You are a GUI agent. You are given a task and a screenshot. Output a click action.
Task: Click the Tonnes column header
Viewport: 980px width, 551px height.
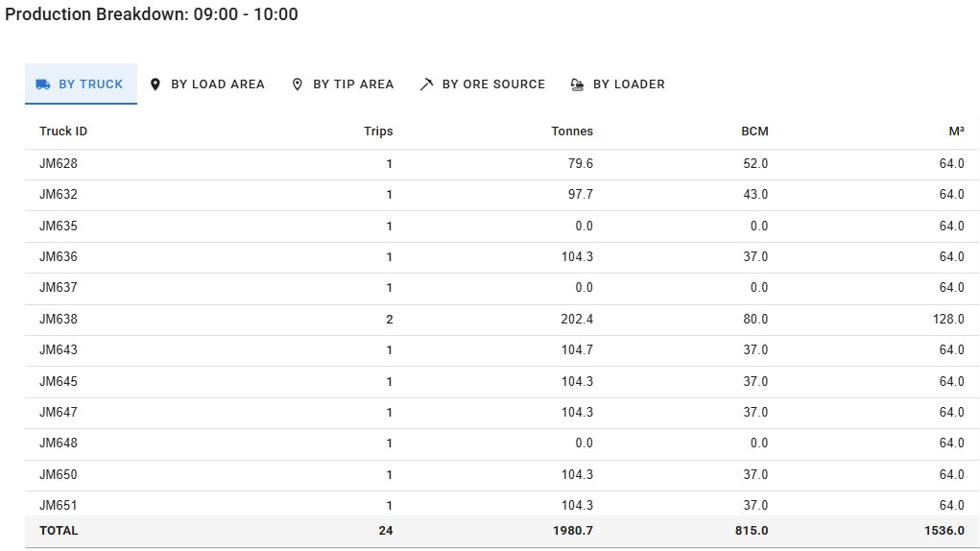point(572,132)
